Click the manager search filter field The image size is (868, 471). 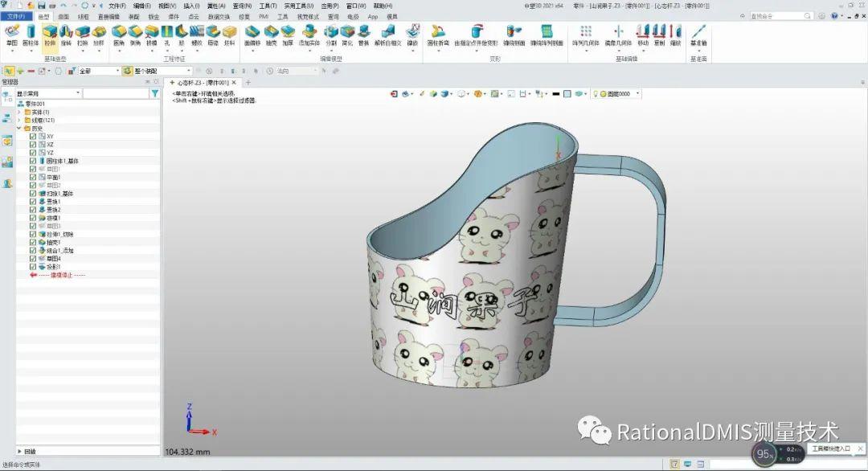click(x=116, y=93)
